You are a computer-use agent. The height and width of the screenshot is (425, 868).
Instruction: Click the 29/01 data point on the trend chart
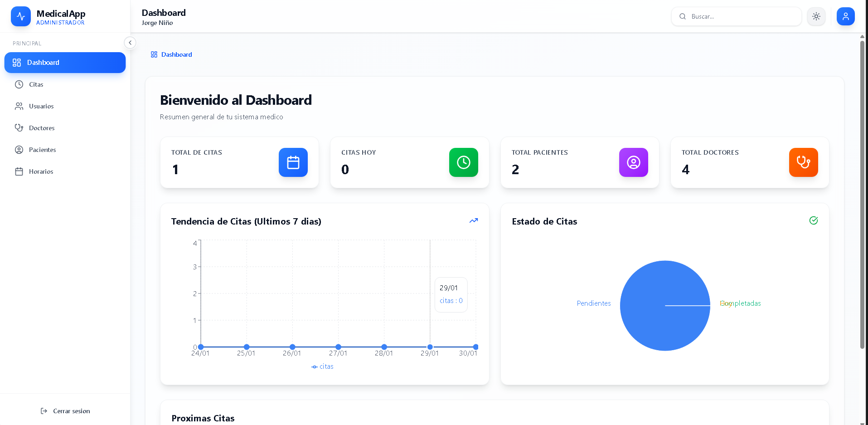click(x=430, y=347)
